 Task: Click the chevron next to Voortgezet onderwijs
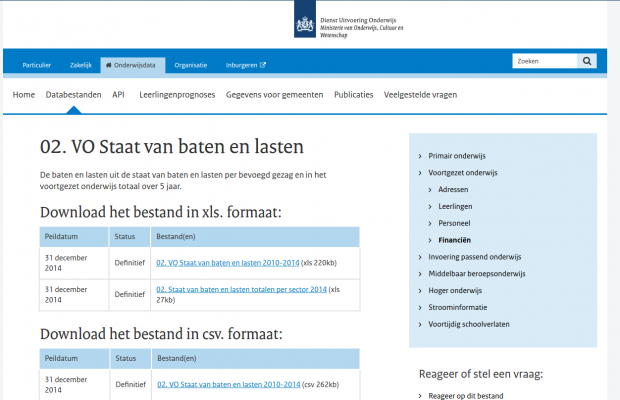tap(420, 173)
